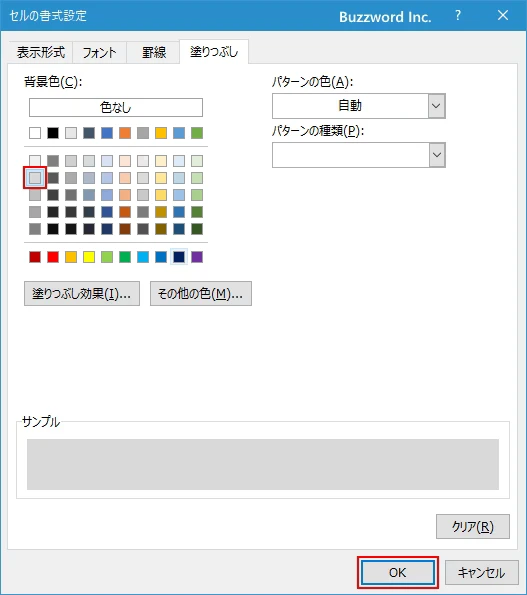Pick olive gold swatch in bottom theme row
This screenshot has height=595, width=527.
click(x=161, y=229)
